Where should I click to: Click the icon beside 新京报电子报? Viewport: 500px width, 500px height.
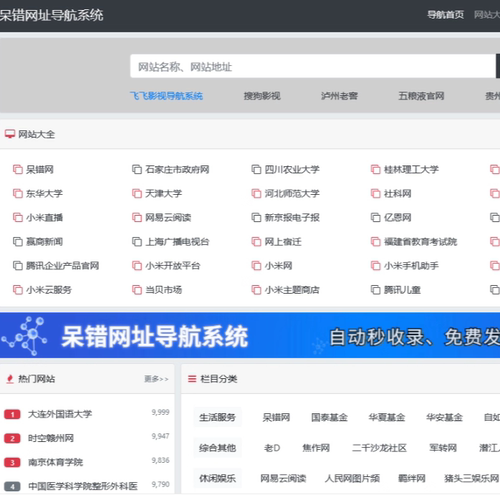point(256,217)
